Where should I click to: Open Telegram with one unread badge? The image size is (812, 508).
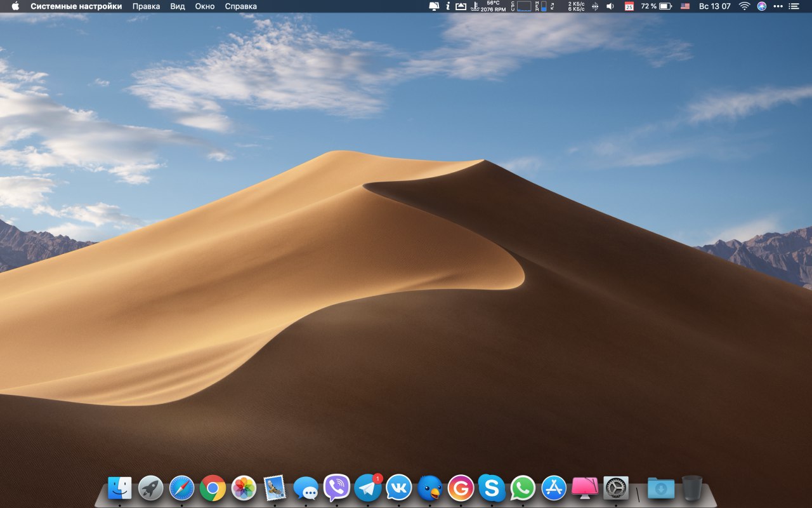(x=368, y=488)
